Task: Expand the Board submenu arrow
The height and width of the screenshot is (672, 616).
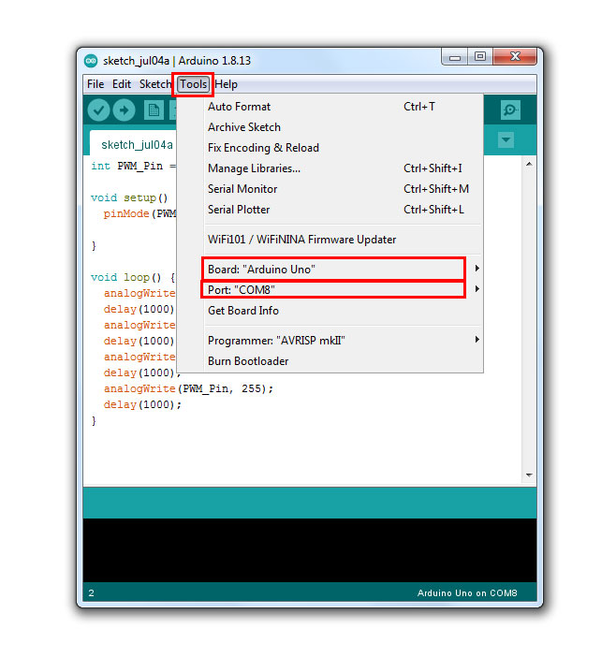Action: tap(477, 269)
